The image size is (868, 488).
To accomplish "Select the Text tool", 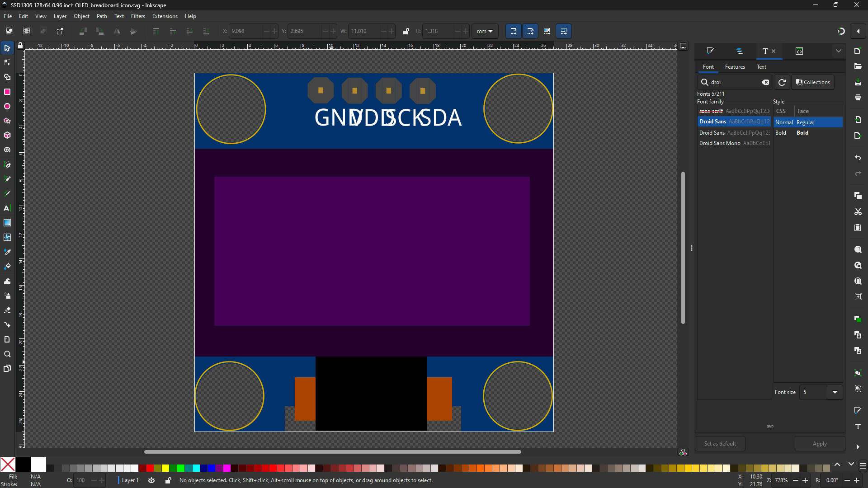I will [x=8, y=208].
